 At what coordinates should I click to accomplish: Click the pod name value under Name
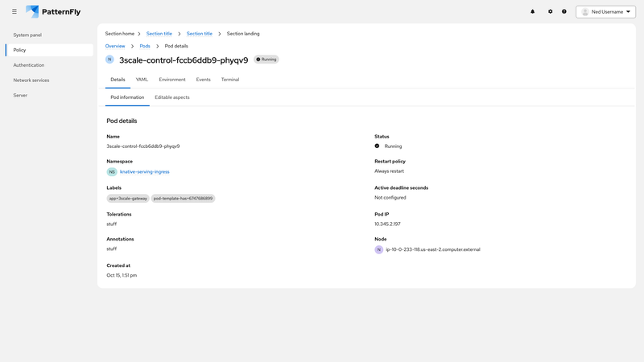143,146
